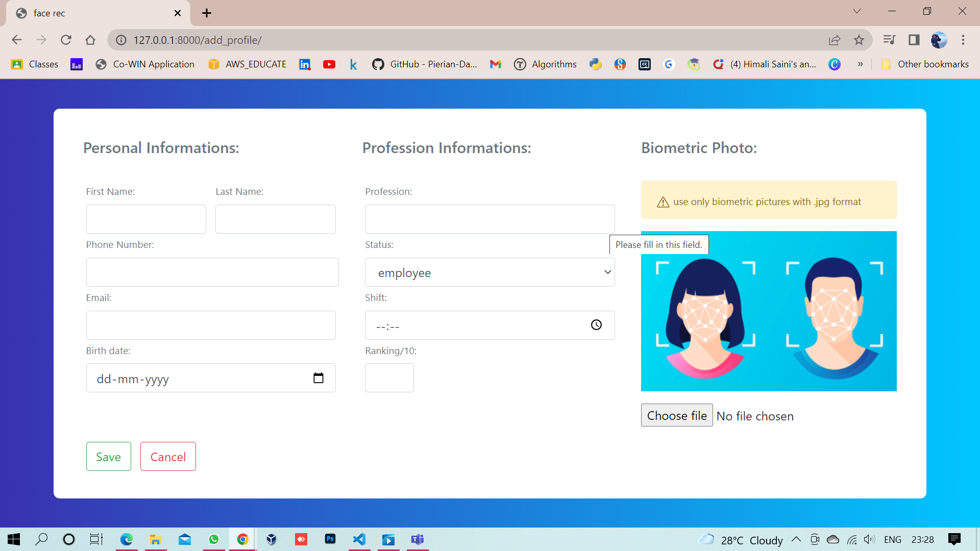Open the LinkedIn bookmark
Viewport: 980px width, 551px height.
305,64
